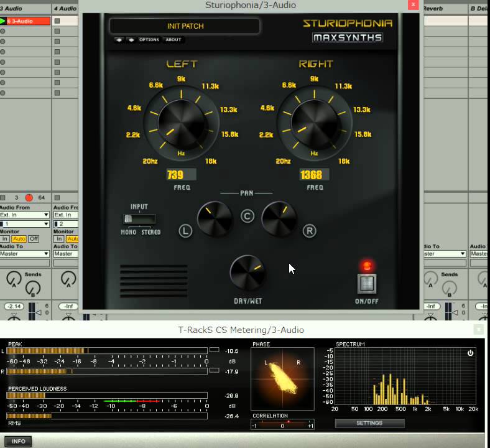Set track 4 Monitor to In
Screen dimensions: 490x448
click(x=58, y=239)
